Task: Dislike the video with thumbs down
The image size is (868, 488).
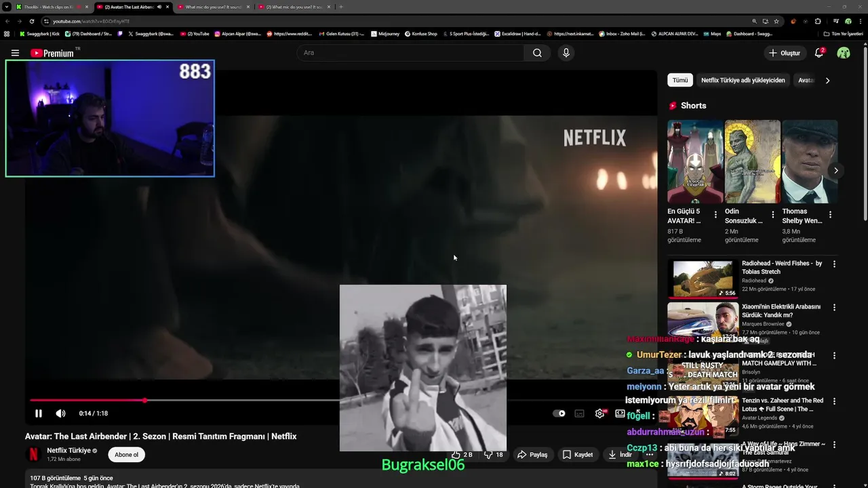Action: (494, 455)
